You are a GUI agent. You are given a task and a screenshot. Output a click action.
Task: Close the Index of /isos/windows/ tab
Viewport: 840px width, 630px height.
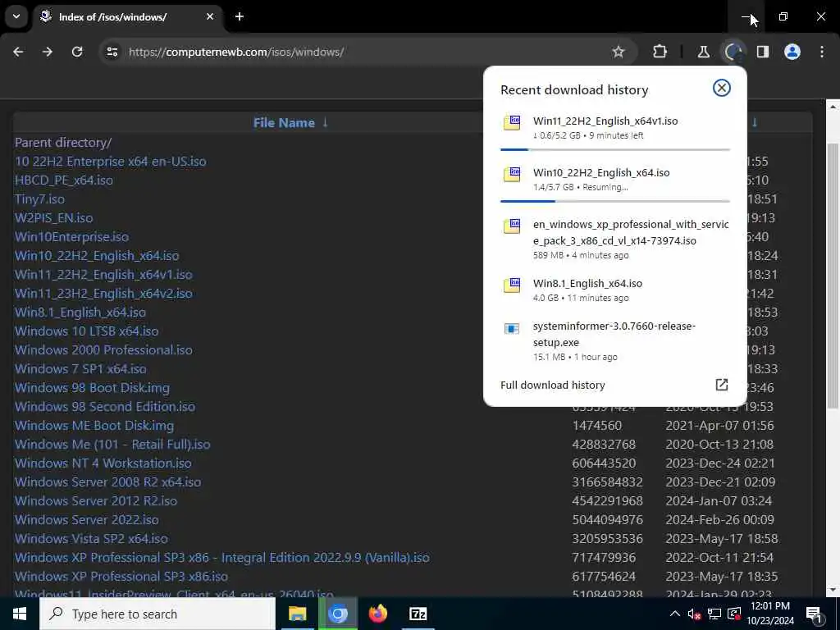[210, 16]
